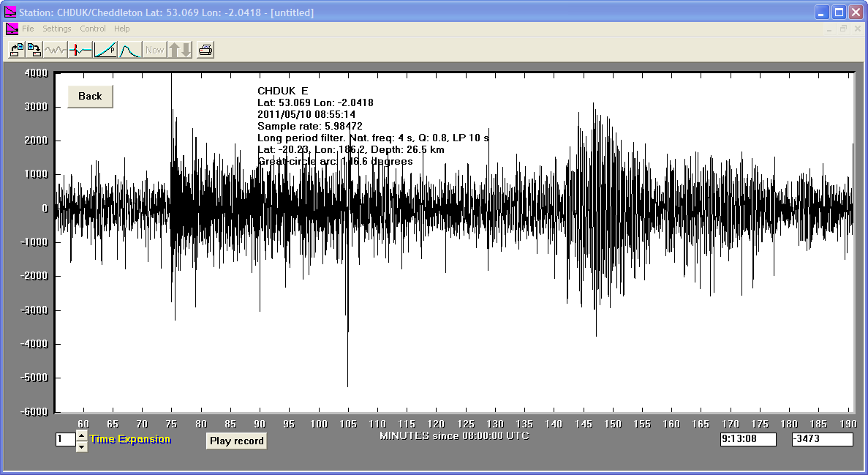Maximize the application window
The width and height of the screenshot is (868, 475).
(839, 12)
